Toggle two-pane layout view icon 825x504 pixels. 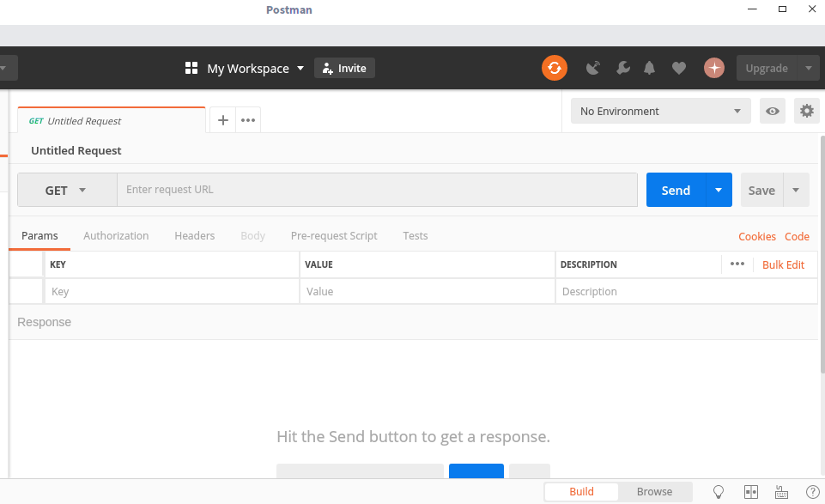tap(751, 492)
